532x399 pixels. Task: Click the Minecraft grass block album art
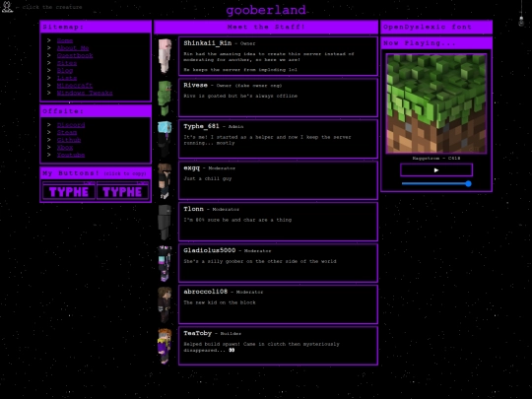[x=436, y=103]
